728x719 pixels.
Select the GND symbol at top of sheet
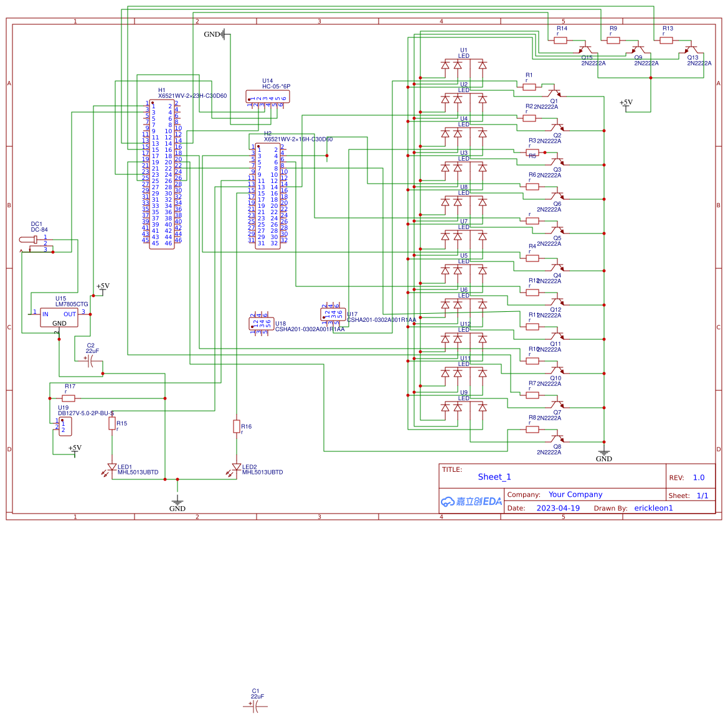(x=224, y=34)
